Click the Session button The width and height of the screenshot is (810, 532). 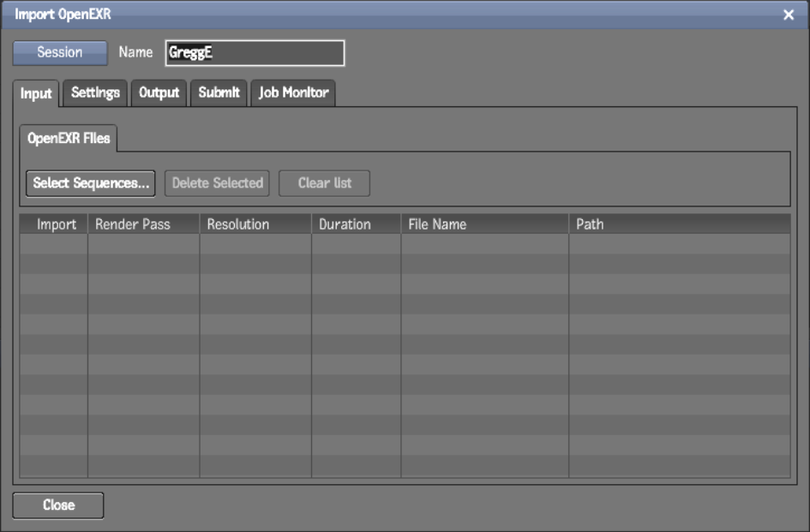click(58, 52)
